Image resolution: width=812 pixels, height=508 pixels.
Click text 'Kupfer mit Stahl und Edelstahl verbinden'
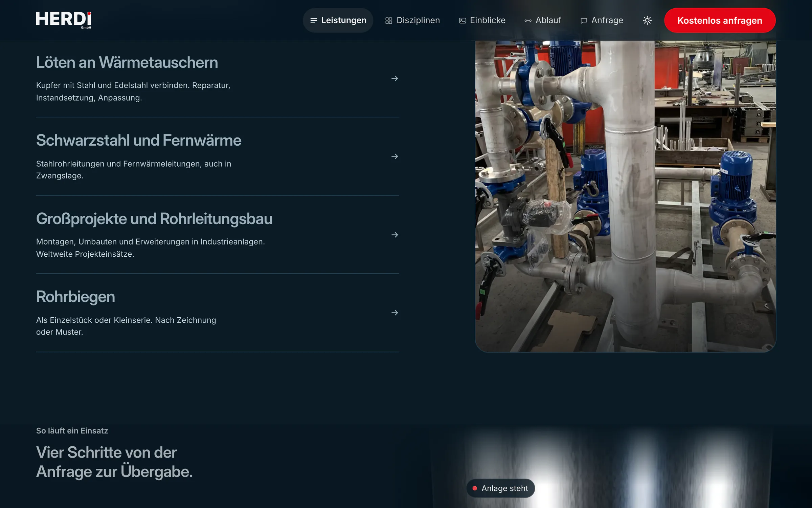(x=112, y=85)
